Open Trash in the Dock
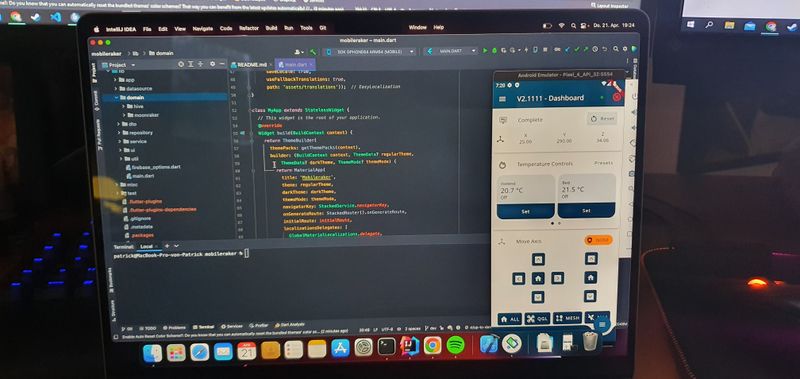Image resolution: width=800 pixels, height=379 pixels. click(590, 341)
